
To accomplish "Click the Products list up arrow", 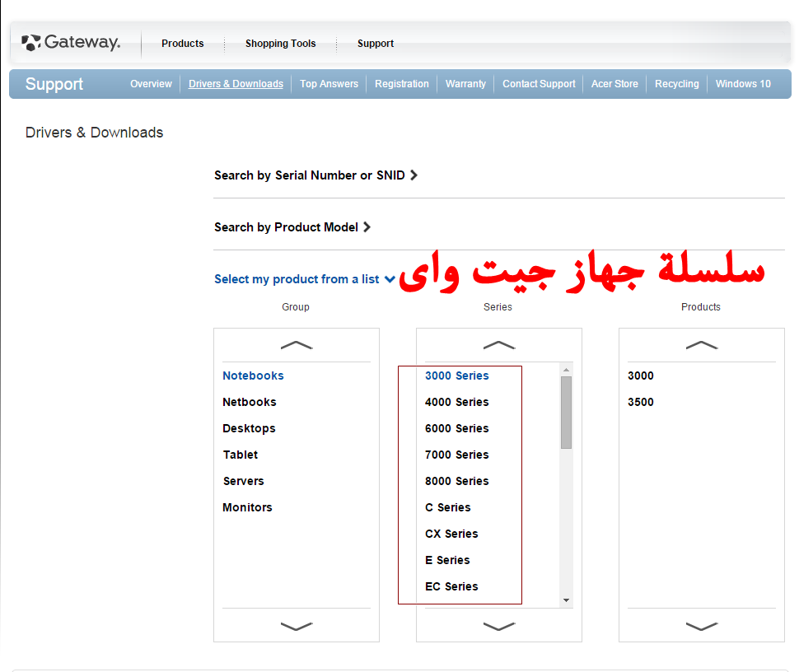I will (702, 345).
